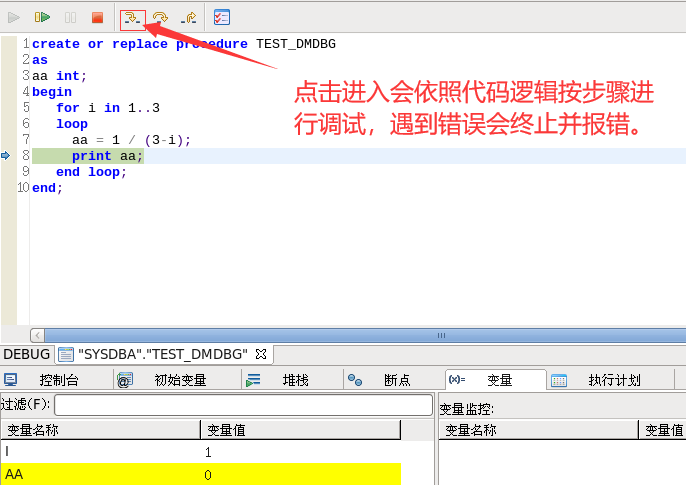Close the "SYSDBA"."TEST_DMDBG" tab
Image resolution: width=686 pixels, height=485 pixels.
pos(261,354)
